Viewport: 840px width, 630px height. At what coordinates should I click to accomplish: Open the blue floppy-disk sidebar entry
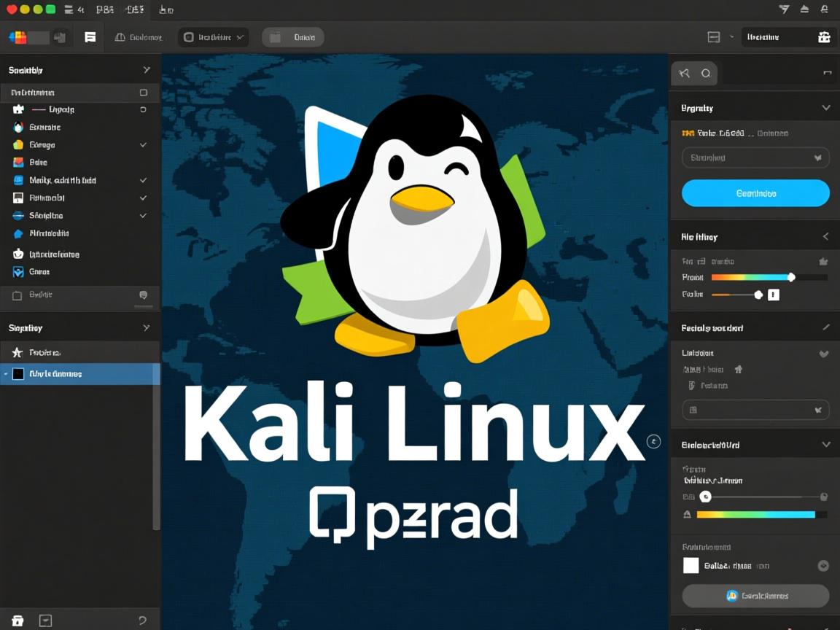pyautogui.click(x=17, y=198)
